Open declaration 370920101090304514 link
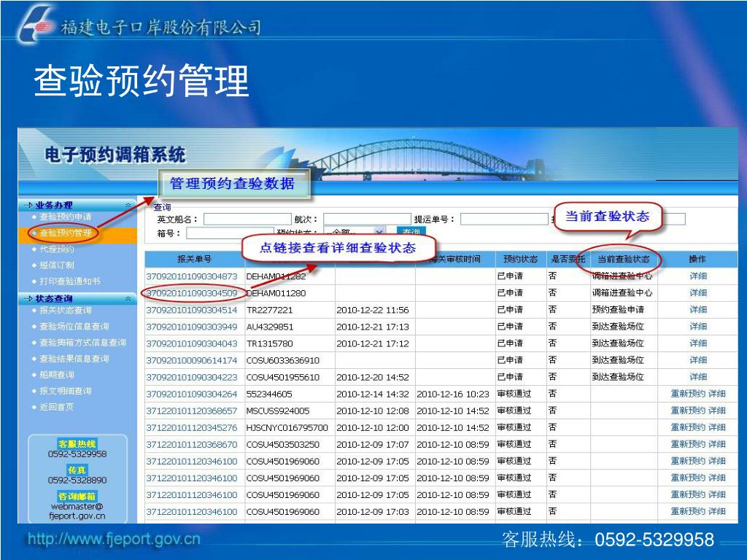747x560 pixels. coord(192,310)
